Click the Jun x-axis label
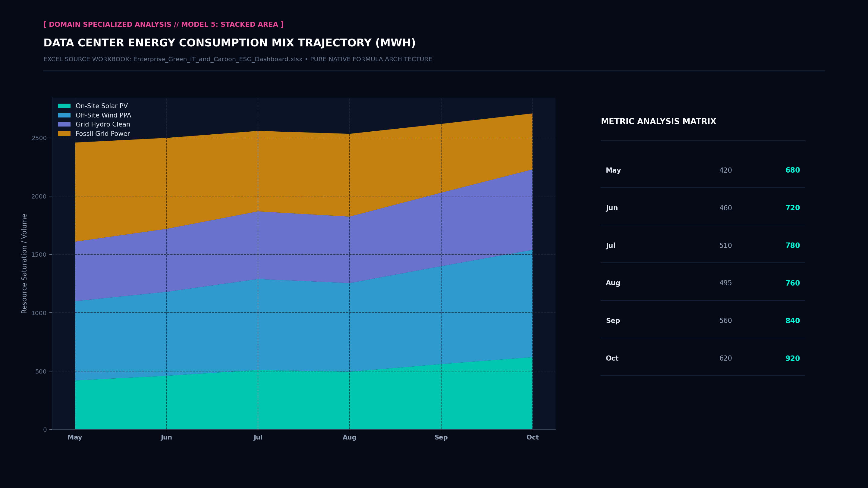 (x=166, y=437)
